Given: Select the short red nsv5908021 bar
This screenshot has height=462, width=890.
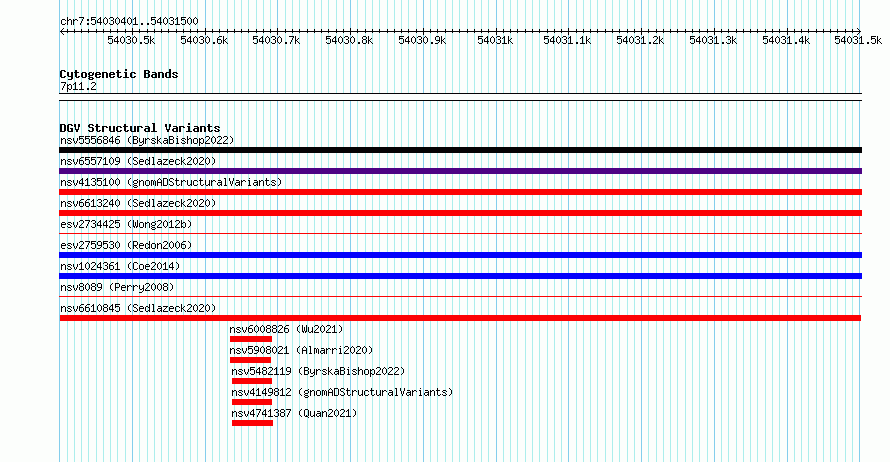Looking at the screenshot, I should 250,360.
